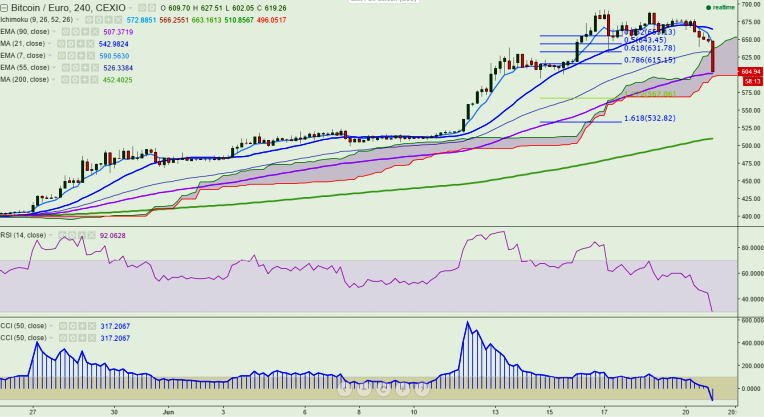
Task: Click the EMA 90 value 507.3719
Action: [x=118, y=32]
